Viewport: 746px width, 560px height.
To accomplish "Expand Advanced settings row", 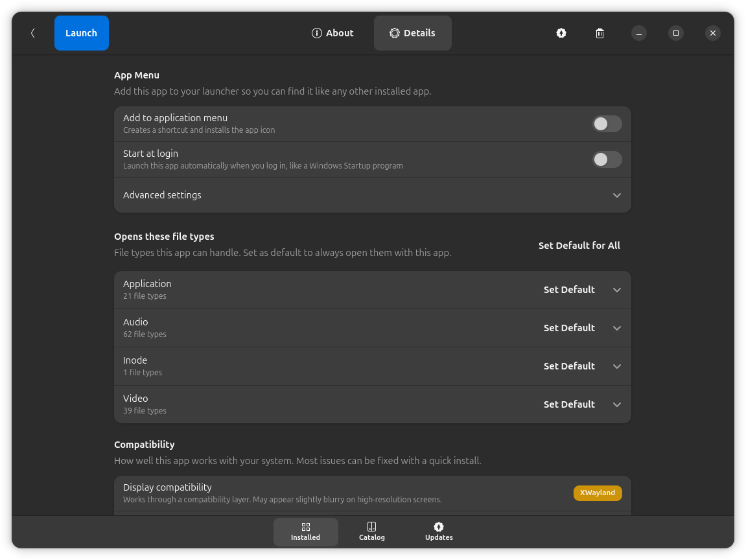I will [x=616, y=195].
